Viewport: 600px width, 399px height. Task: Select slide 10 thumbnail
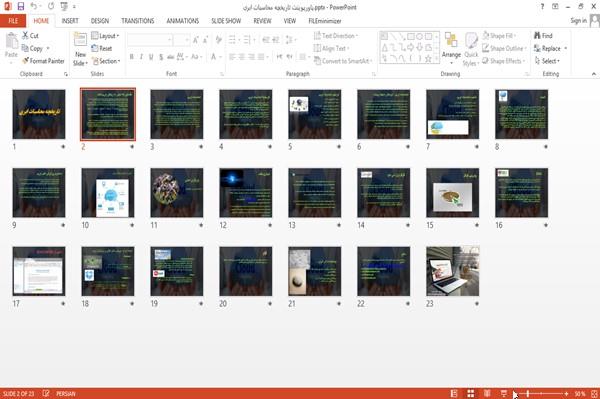point(108,192)
